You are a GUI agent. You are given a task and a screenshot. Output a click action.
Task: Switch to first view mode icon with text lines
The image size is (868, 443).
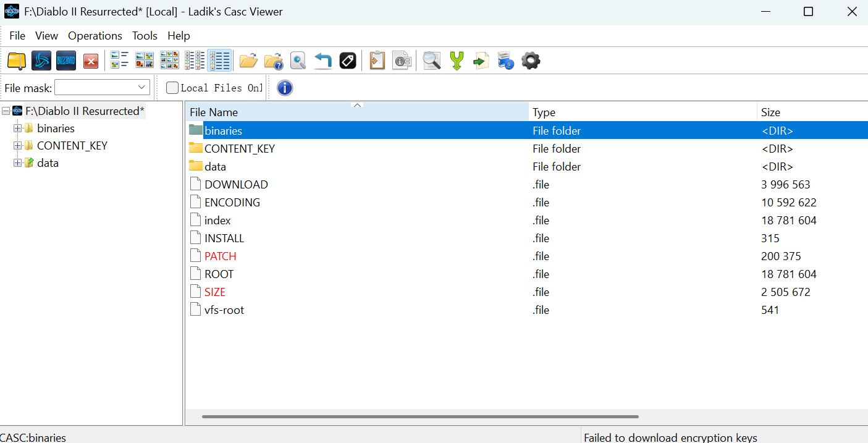[119, 61]
